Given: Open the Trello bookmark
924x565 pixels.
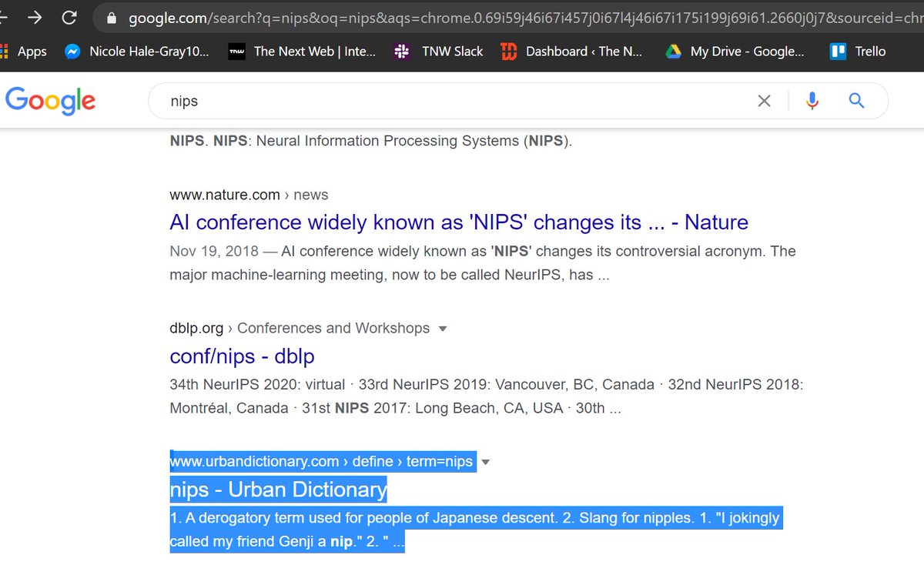Looking at the screenshot, I should click(x=858, y=52).
